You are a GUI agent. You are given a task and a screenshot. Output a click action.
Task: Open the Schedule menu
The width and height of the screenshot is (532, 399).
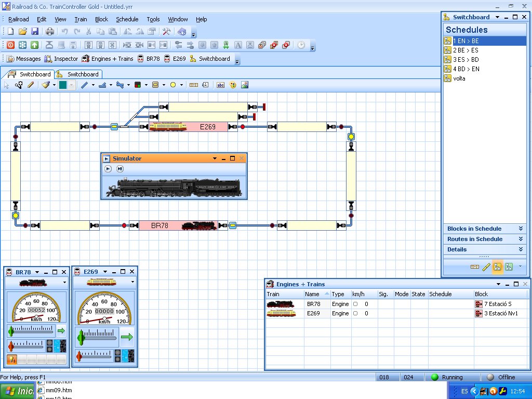pos(127,19)
